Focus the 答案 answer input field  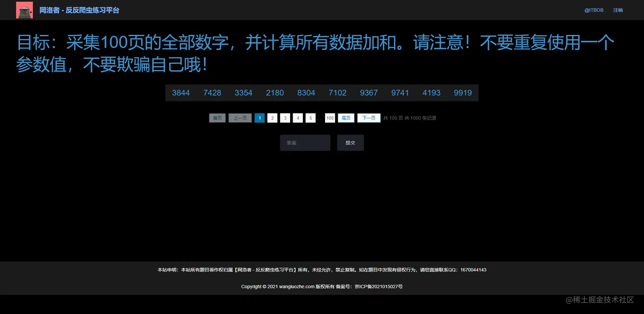click(x=305, y=143)
